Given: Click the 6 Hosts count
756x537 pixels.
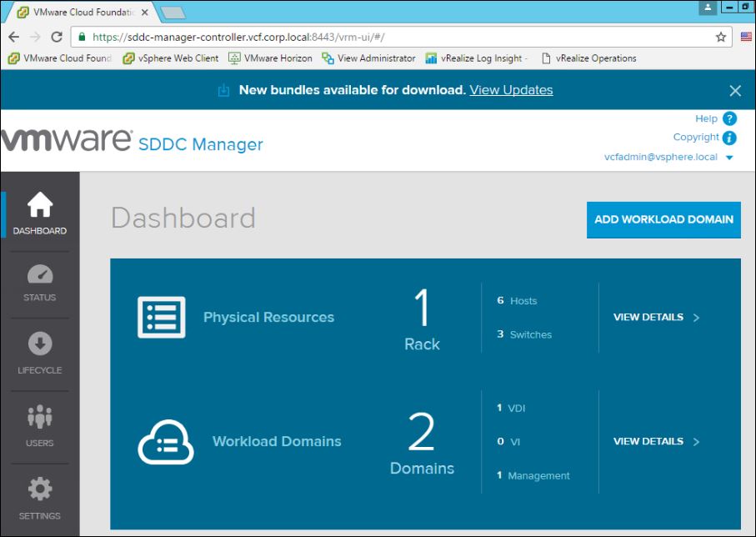Looking at the screenshot, I should click(x=517, y=300).
